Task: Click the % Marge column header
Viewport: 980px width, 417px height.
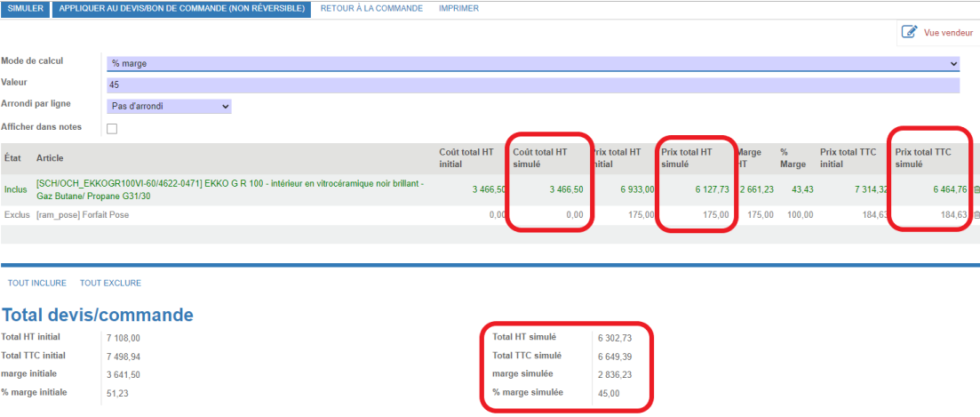Action: pyautogui.click(x=793, y=157)
